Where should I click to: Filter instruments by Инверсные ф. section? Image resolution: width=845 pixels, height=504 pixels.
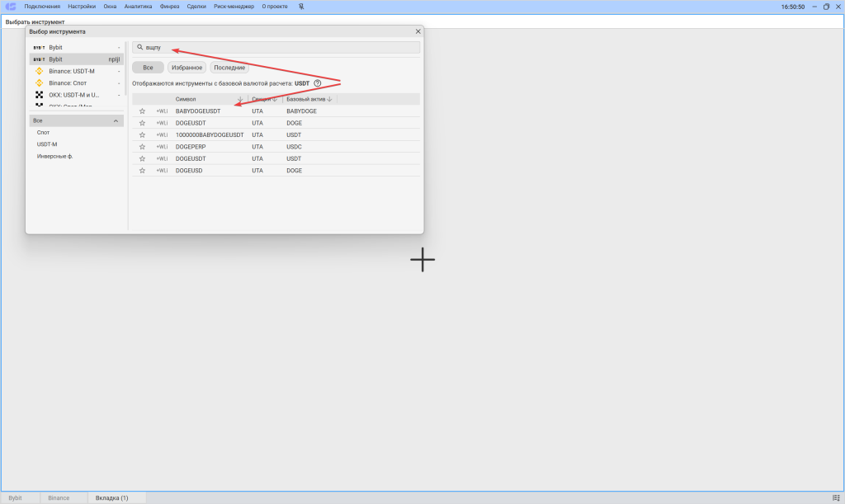point(54,156)
